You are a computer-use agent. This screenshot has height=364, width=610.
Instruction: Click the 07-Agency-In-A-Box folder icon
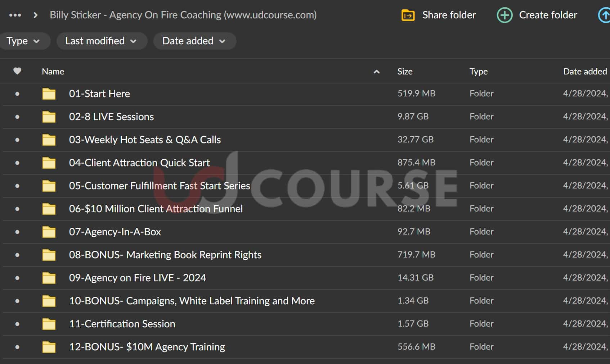[49, 232]
